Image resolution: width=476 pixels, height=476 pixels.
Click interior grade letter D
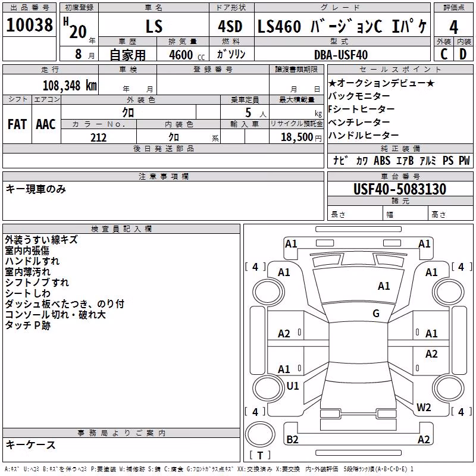463,54
